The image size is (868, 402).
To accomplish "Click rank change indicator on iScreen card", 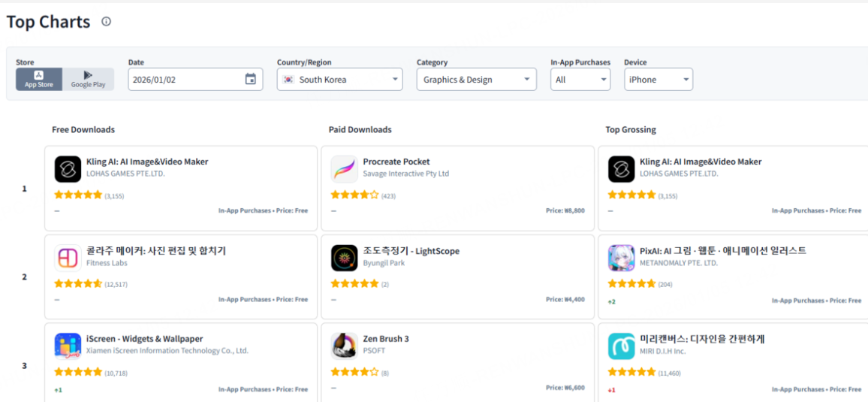I will pyautogui.click(x=58, y=390).
